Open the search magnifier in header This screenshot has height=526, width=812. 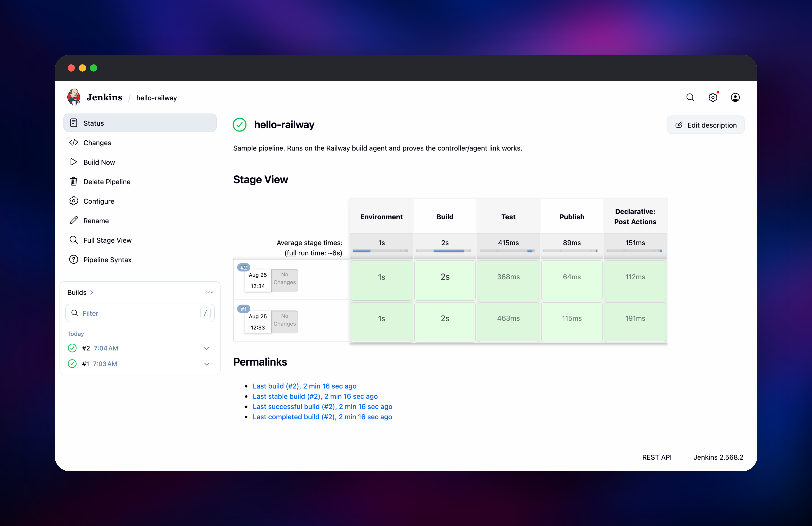(x=690, y=98)
